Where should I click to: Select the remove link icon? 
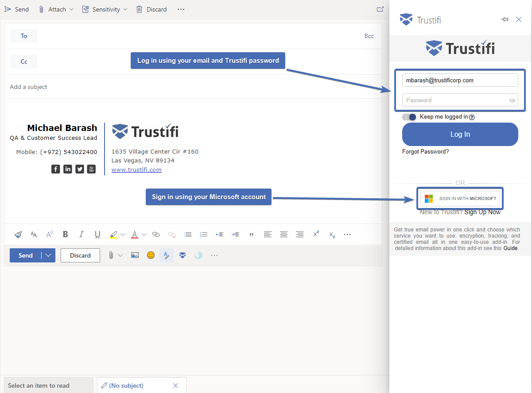(x=172, y=235)
